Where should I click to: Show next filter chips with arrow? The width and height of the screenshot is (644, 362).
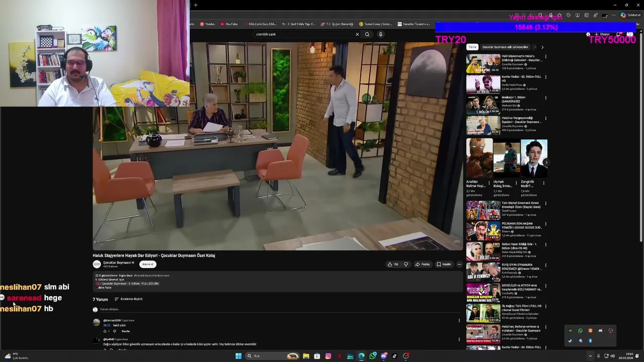coord(542,47)
